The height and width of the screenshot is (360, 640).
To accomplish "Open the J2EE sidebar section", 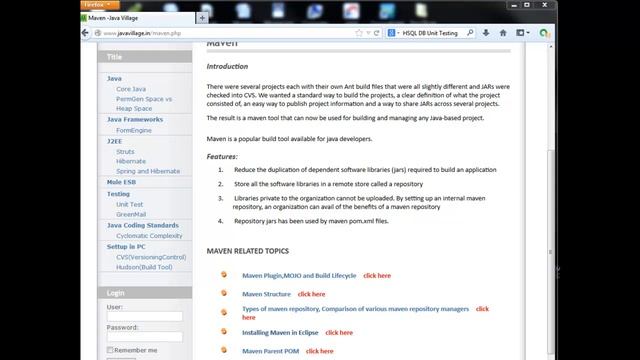I will 114,141.
